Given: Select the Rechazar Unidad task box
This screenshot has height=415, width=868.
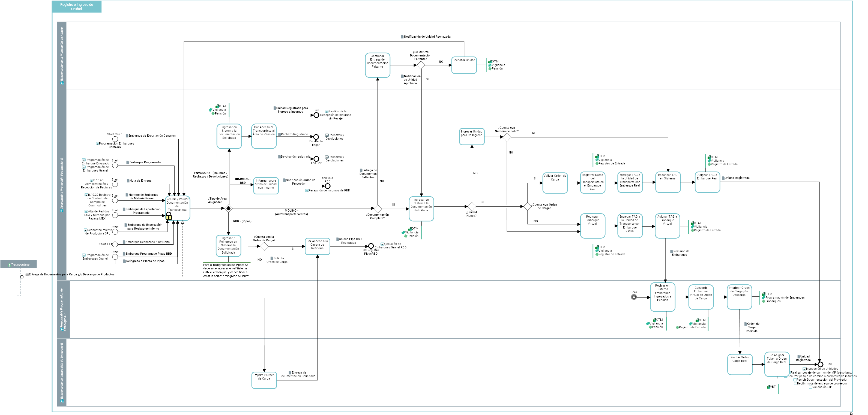Looking at the screenshot, I should coord(464,65).
